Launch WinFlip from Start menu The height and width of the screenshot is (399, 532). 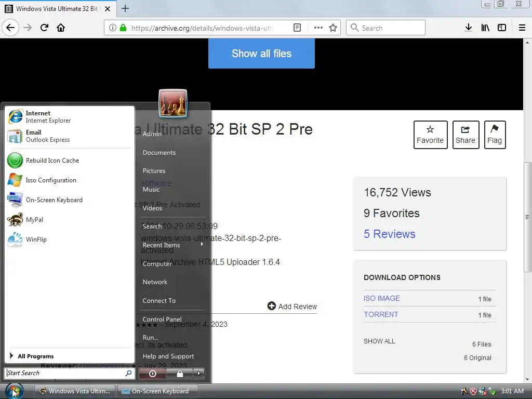coord(68,239)
